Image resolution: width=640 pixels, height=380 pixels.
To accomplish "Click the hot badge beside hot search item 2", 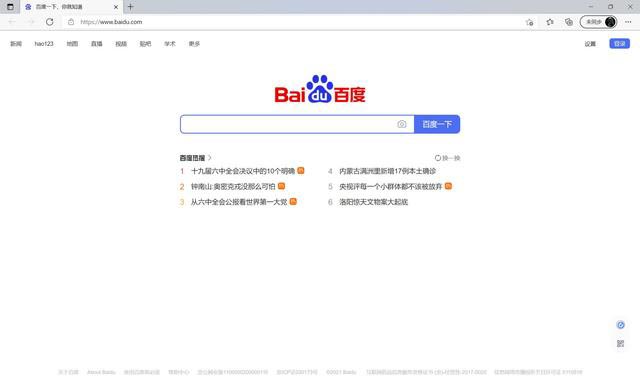I will click(281, 186).
